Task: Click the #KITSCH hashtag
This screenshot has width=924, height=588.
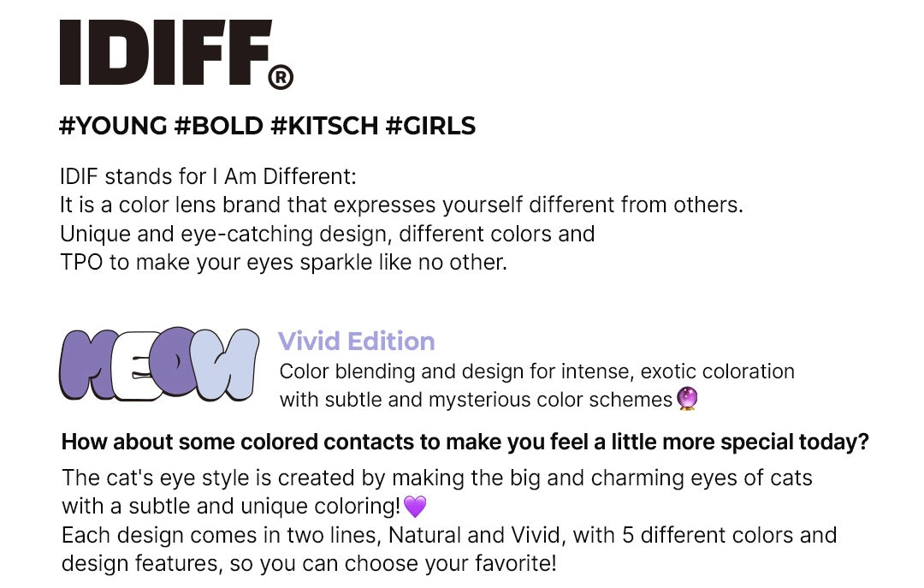Action: tap(324, 126)
